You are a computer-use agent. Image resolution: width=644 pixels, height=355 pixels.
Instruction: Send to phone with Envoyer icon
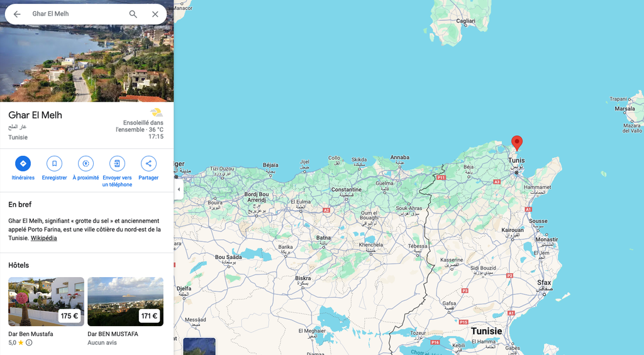117,163
